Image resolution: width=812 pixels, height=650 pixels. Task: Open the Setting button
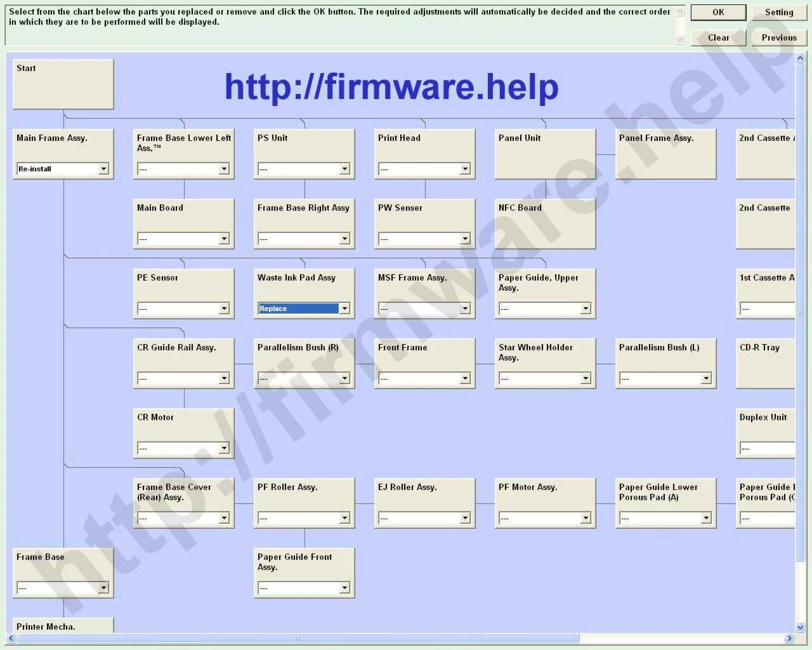tap(779, 12)
